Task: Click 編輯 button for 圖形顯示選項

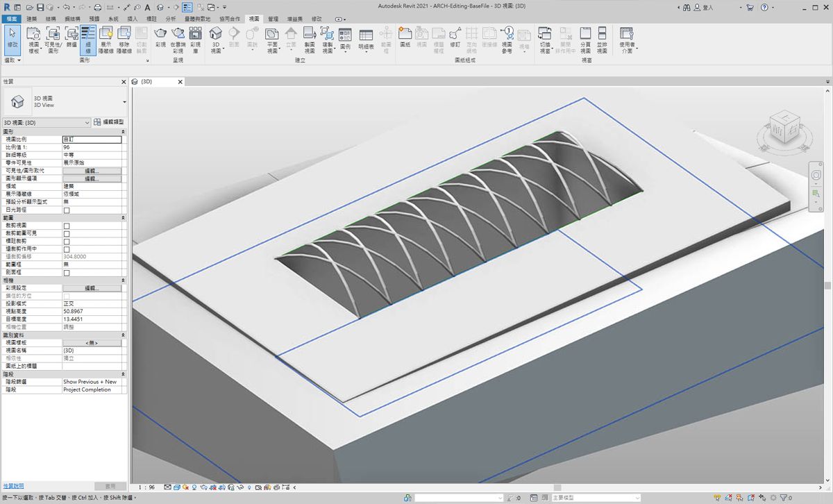Action: (92, 178)
